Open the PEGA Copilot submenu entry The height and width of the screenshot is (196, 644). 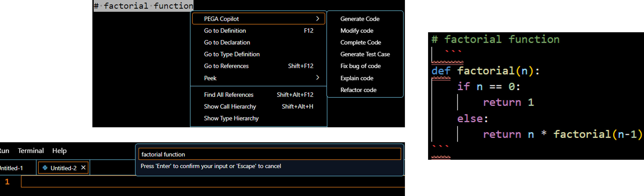258,19
